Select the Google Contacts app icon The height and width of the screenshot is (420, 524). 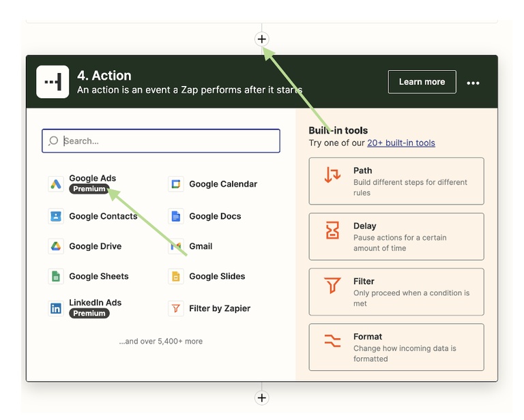56,216
